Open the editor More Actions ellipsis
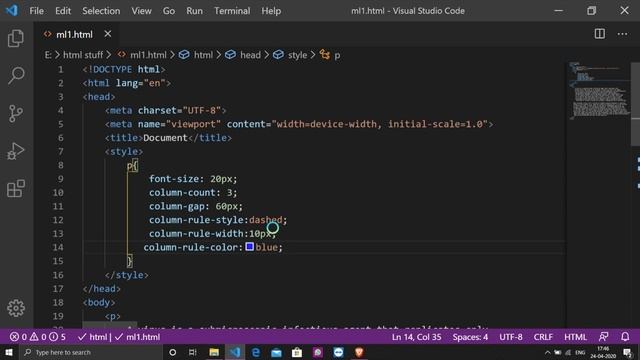This screenshot has height=360, width=640. click(622, 34)
